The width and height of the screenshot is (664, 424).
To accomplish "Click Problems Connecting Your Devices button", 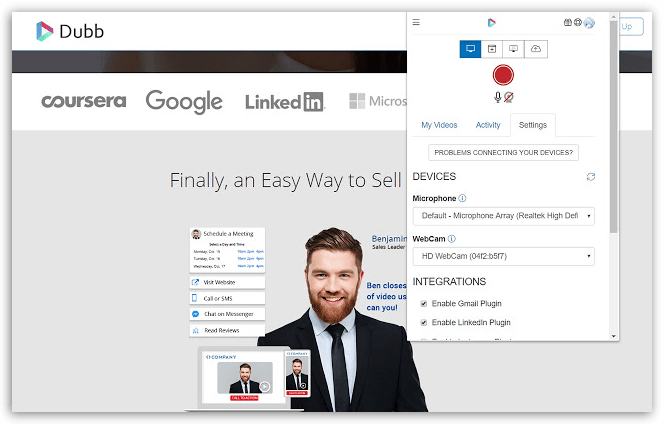I will 504,152.
